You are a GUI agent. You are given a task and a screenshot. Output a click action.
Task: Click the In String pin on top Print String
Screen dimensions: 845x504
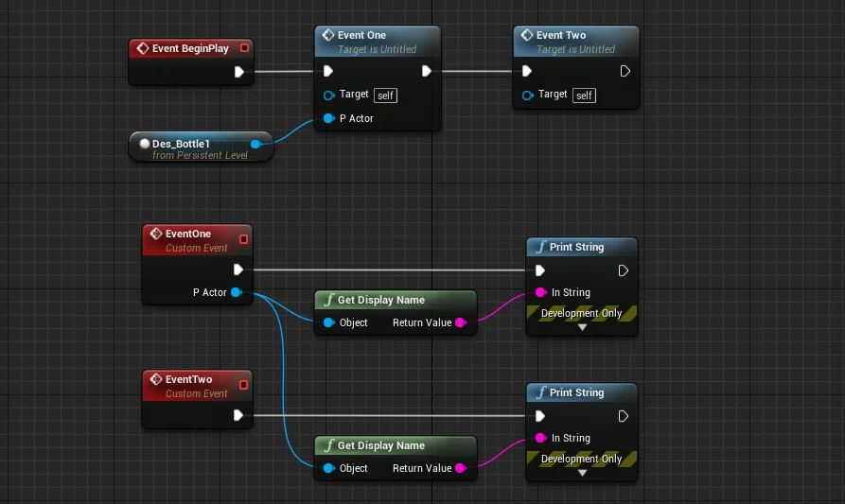pyautogui.click(x=540, y=292)
